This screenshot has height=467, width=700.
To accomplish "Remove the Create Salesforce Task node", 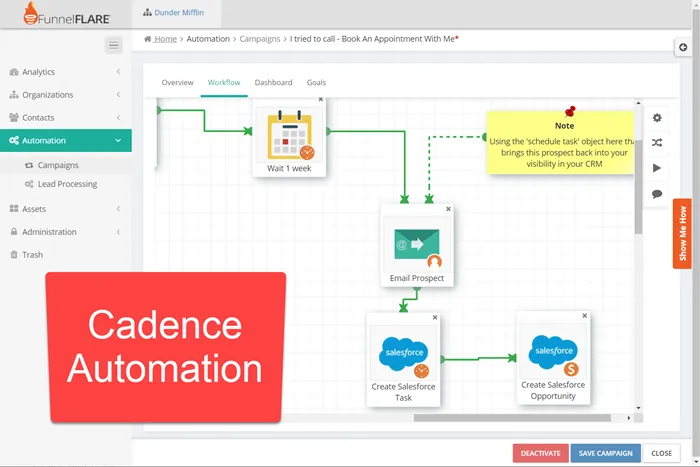I will pos(435,317).
